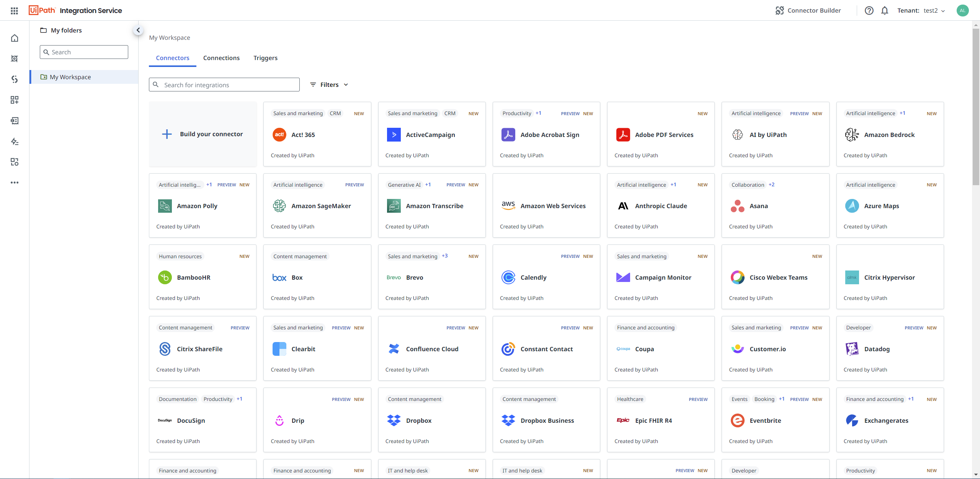This screenshot has width=980, height=479.
Task: Collapse the folders panel chevron
Action: (138, 30)
